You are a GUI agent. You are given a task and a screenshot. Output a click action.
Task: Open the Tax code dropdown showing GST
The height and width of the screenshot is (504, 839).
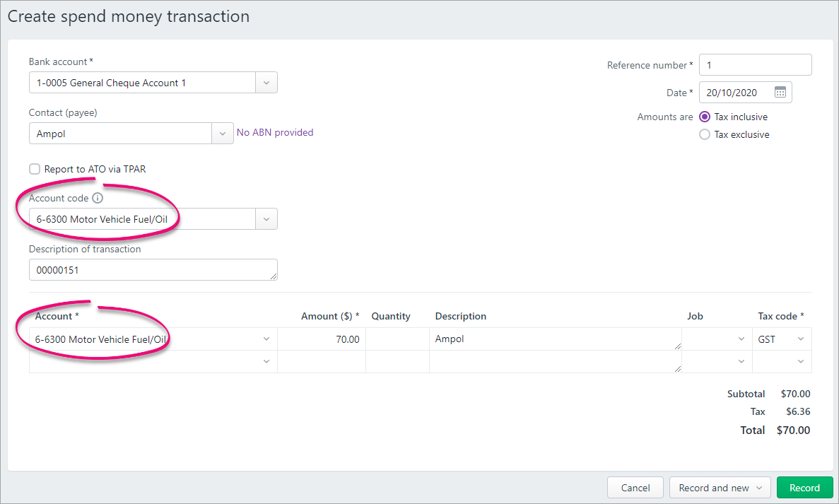pyautogui.click(x=799, y=339)
